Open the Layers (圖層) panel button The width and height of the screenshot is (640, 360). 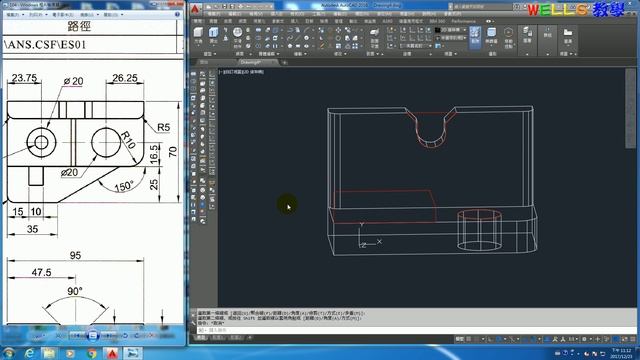click(527, 35)
